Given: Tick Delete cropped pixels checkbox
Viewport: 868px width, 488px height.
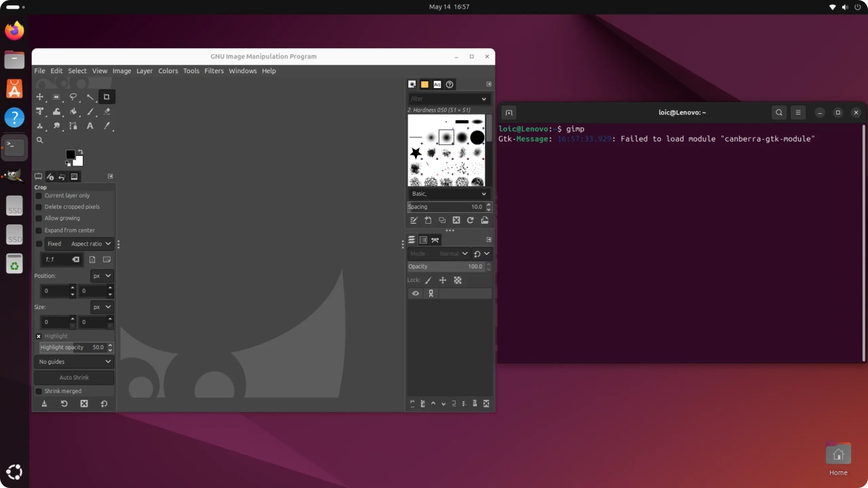Looking at the screenshot, I should 39,207.
